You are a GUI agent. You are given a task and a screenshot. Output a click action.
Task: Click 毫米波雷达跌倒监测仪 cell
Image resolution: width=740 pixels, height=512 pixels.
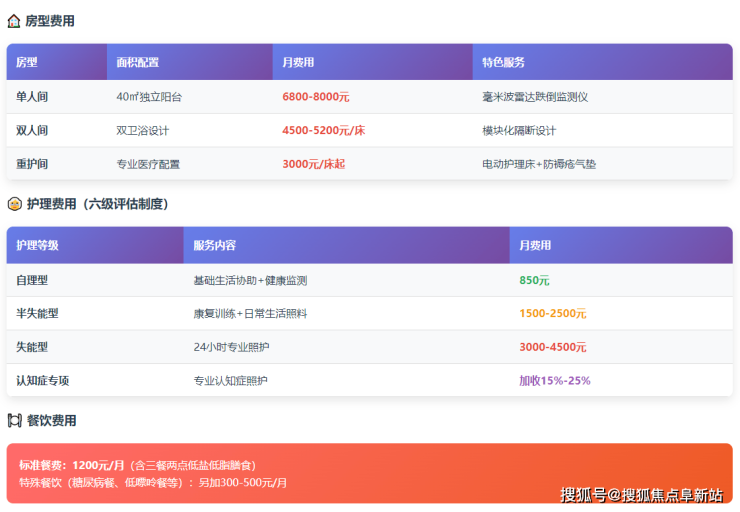pos(535,97)
